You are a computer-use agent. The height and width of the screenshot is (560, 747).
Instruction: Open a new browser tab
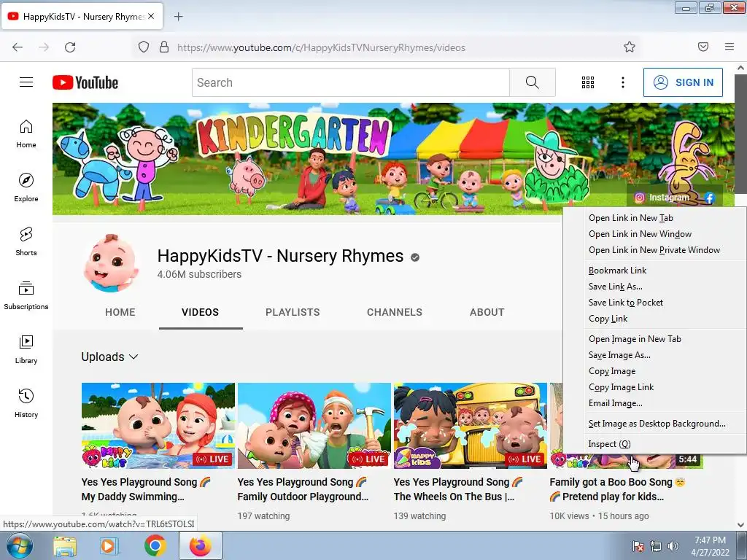[x=178, y=17]
